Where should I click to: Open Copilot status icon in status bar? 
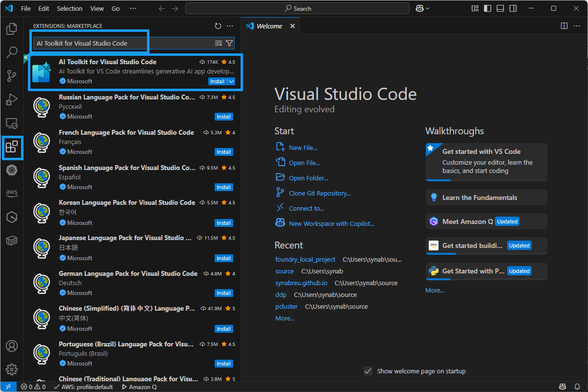click(563, 387)
